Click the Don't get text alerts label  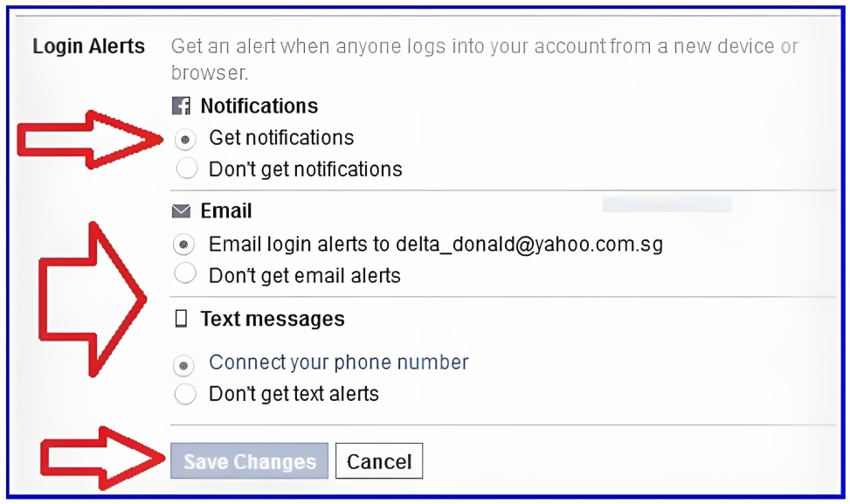click(x=294, y=394)
